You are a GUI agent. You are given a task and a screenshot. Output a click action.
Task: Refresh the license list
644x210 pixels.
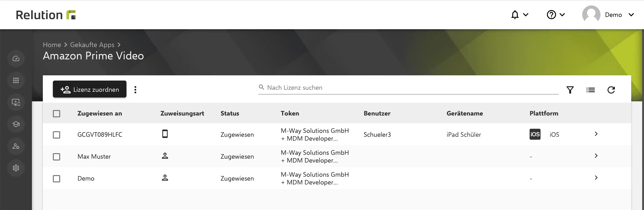pos(611,90)
